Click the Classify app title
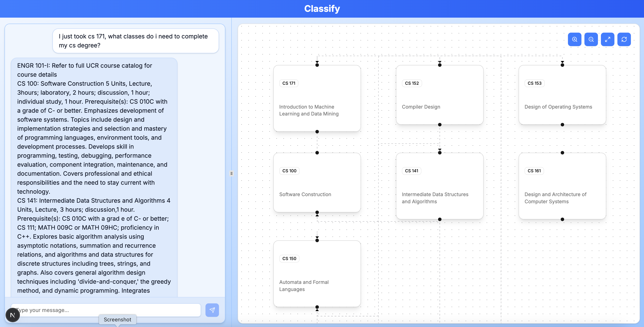This screenshot has height=327, width=644. point(322,8)
